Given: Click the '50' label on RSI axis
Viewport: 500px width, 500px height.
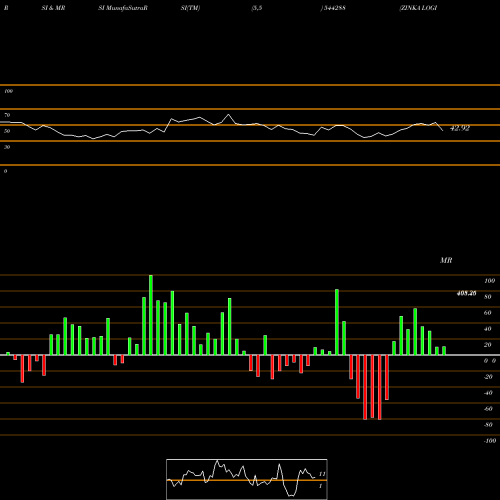Looking at the screenshot, I should coord(7,131).
